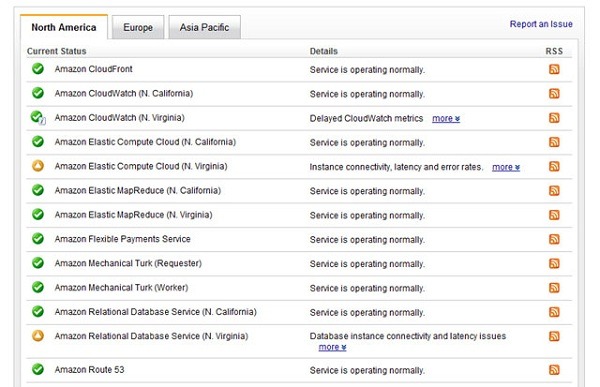Screen dimensions: 600x387
Task: Click 'Amazon Relational Database Service (N. Virginia)' text
Action: (151, 336)
